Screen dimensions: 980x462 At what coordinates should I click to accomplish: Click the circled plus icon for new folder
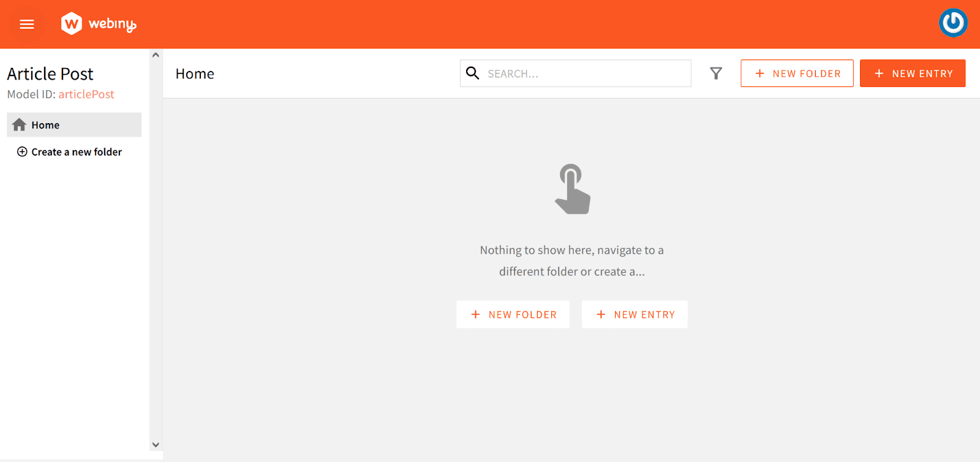(x=22, y=152)
